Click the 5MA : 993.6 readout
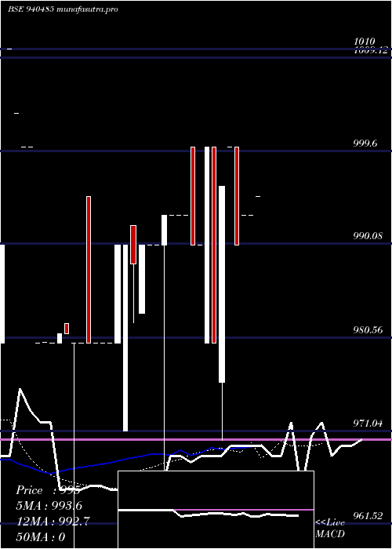The width and height of the screenshot is (392, 549). [49, 506]
